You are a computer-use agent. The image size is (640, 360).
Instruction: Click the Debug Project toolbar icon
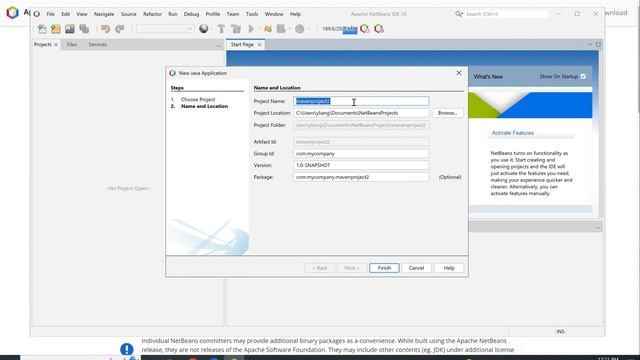pyautogui.click(x=268, y=29)
